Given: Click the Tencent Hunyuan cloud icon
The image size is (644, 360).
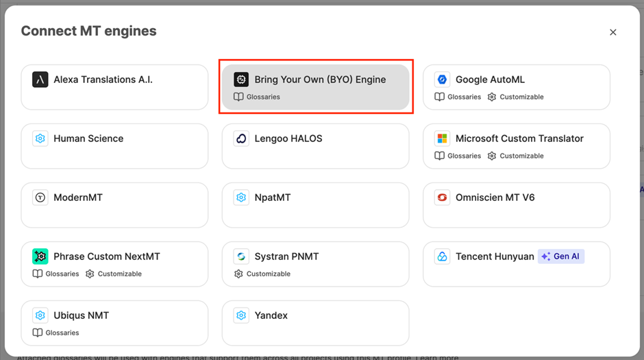Looking at the screenshot, I should tap(442, 256).
